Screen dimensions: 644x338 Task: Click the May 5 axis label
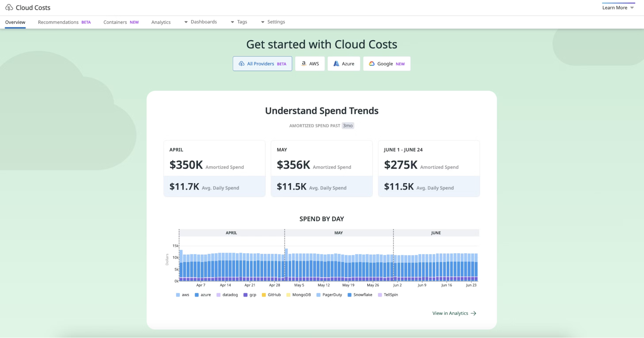click(299, 285)
